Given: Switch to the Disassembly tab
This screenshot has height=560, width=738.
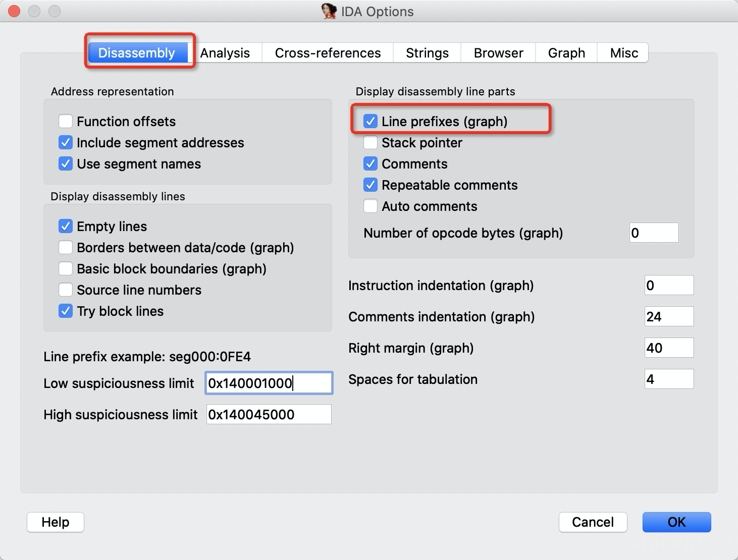Looking at the screenshot, I should point(137,53).
